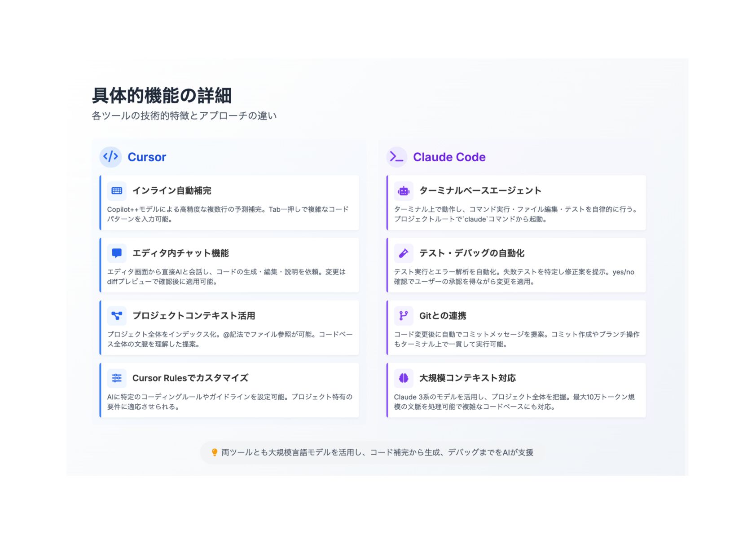756x535 pixels.
Task: Click the description starting with Claude 3系のモデル
Action: click(x=514, y=402)
